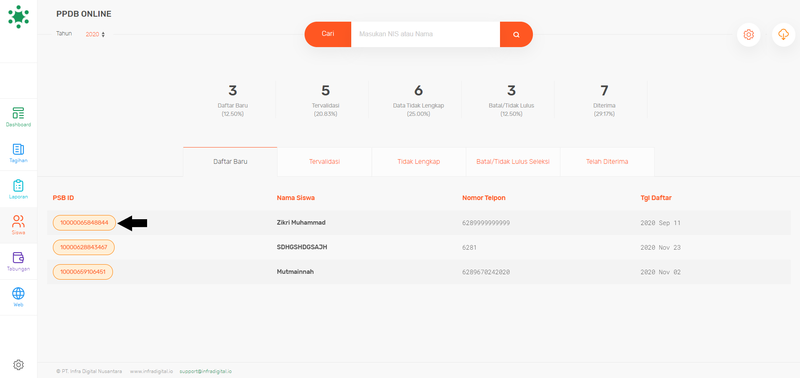The width and height of the screenshot is (800, 378).
Task: Click the Nomor Telpon column header
Action: 484,198
